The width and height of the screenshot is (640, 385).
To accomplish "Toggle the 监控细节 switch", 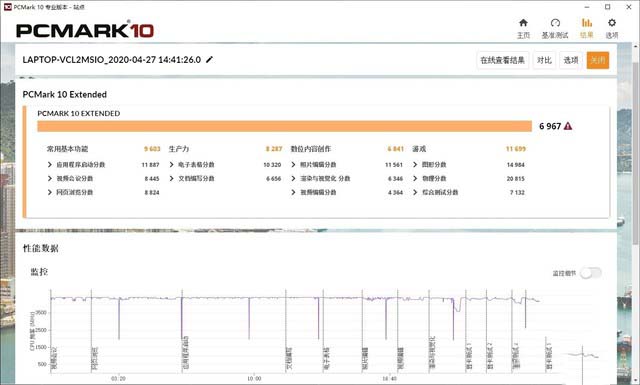I will tap(591, 273).
